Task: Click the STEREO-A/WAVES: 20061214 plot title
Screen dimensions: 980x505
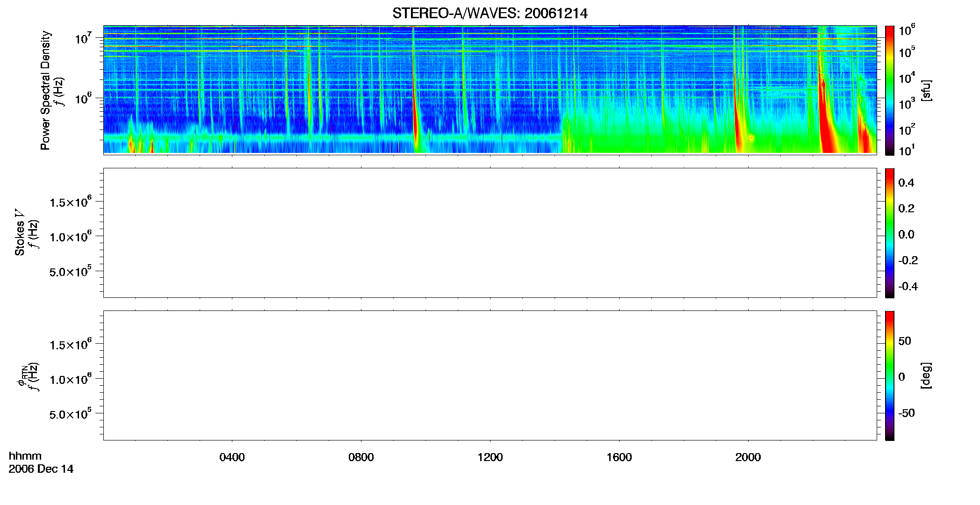Action: pos(490,13)
